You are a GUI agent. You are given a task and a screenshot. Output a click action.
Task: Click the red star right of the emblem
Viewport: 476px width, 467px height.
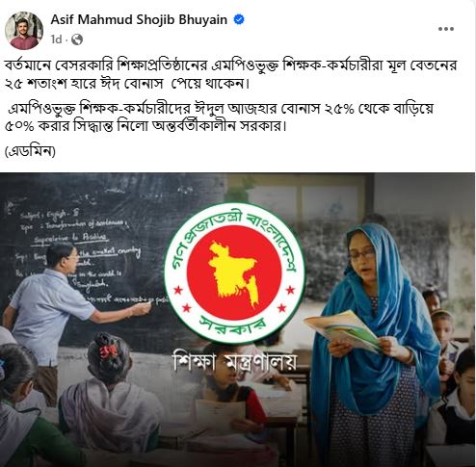pyautogui.click(x=290, y=290)
